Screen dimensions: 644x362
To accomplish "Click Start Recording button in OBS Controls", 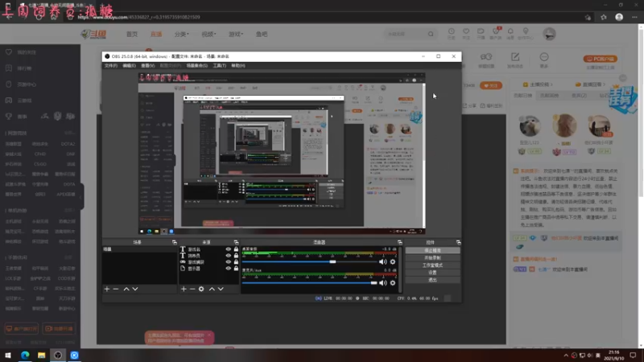I will [432, 257].
